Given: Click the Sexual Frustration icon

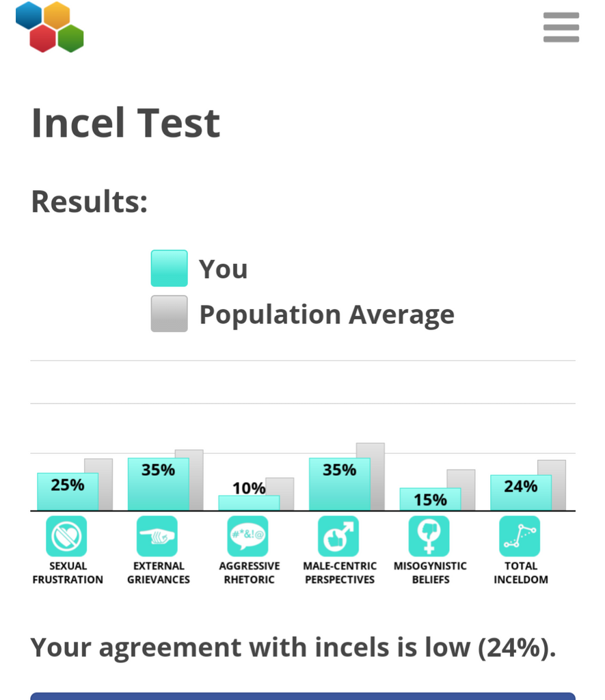Looking at the screenshot, I should click(66, 536).
